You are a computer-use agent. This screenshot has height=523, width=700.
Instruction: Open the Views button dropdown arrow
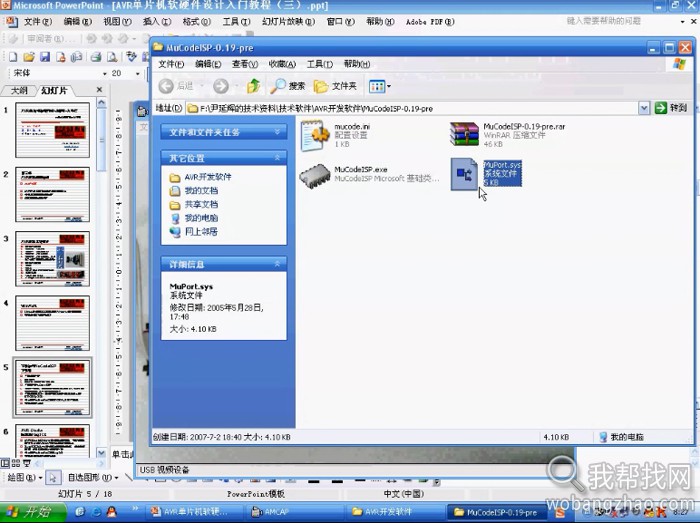tap(389, 86)
